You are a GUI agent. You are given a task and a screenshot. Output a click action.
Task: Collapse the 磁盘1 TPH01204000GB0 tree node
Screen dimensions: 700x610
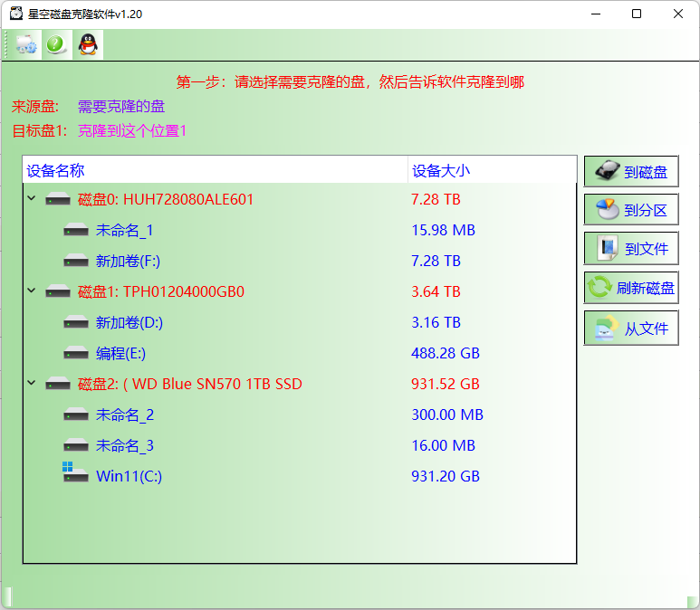pyautogui.click(x=32, y=291)
